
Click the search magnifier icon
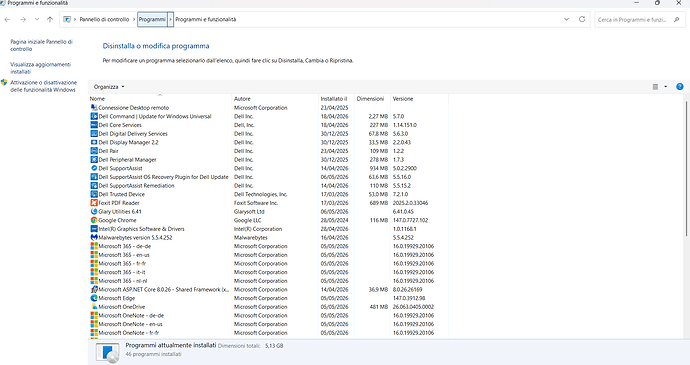(x=677, y=19)
